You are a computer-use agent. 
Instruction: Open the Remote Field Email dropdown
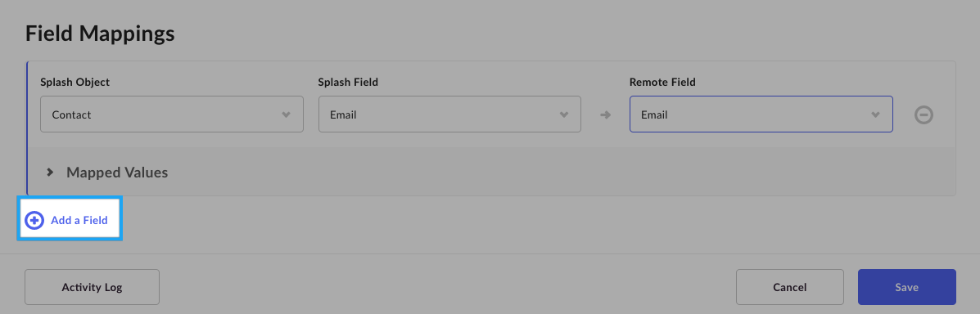click(761, 114)
